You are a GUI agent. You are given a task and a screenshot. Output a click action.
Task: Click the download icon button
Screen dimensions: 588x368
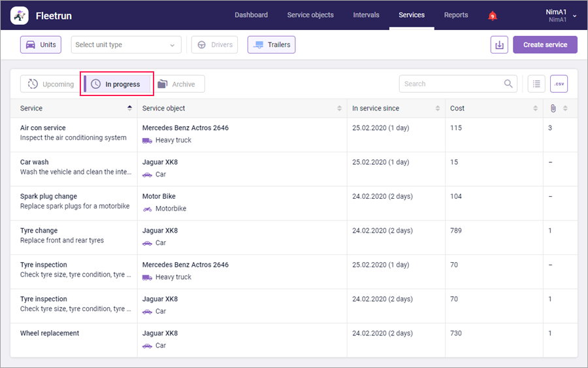click(x=499, y=44)
